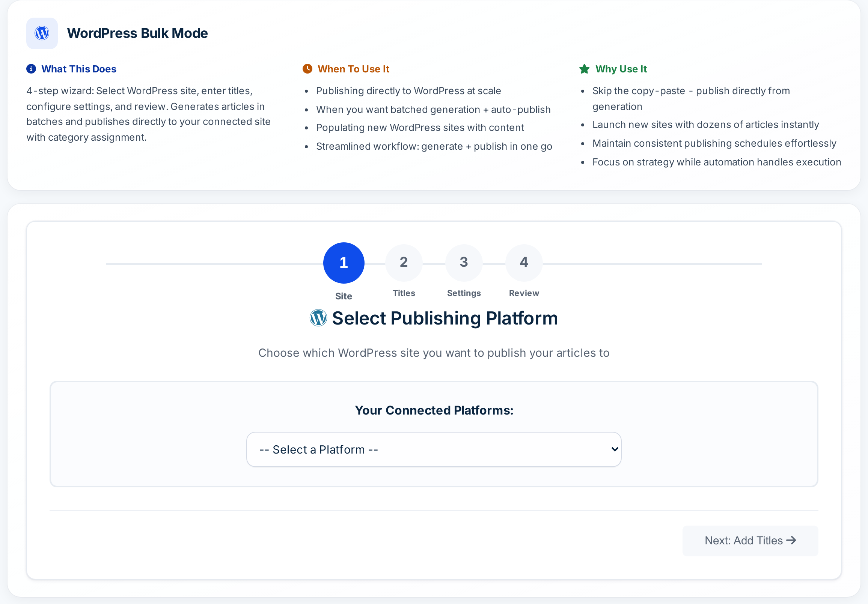Viewport: 868px width, 604px height.
Task: Jump to step 3 Settings
Action: pyautogui.click(x=464, y=263)
